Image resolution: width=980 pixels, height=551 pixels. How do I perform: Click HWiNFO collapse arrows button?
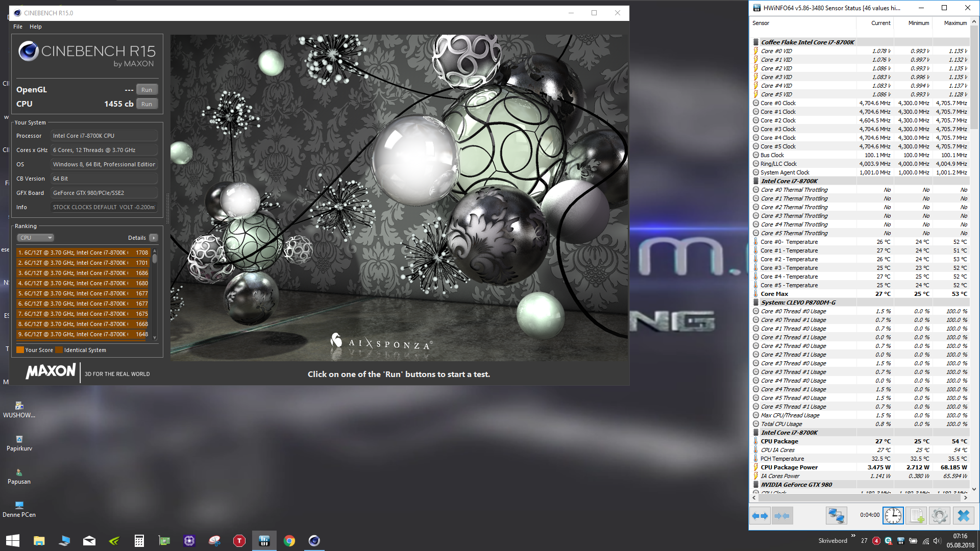782,516
